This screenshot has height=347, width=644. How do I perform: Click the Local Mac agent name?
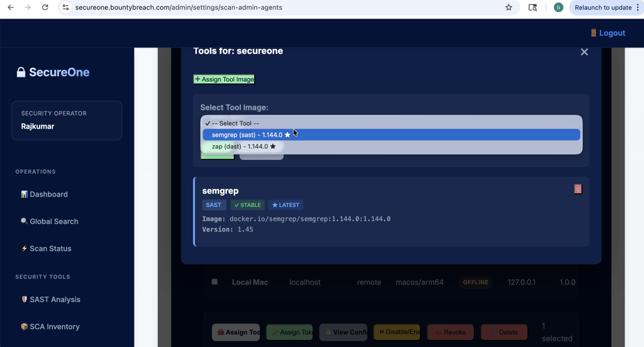[x=250, y=282]
